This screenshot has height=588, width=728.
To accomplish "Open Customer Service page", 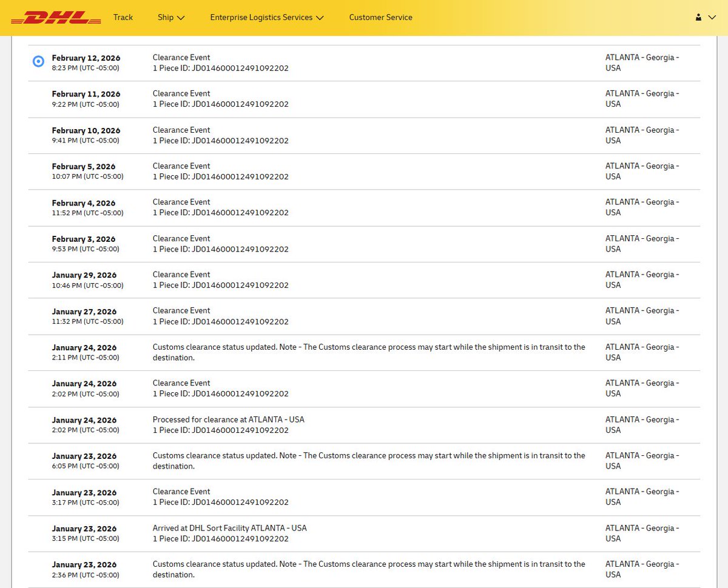I will coord(380,18).
